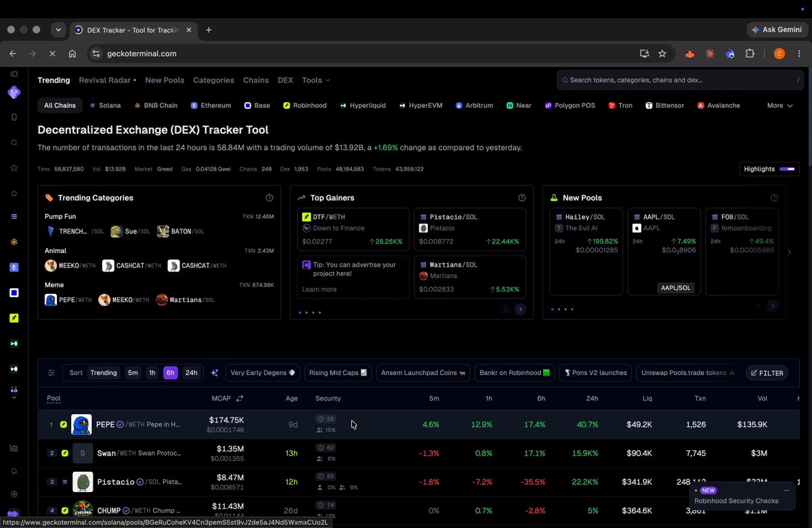Viewport: 812px width, 528px height.
Task: Expand more sidebar chains chevron
Action: pos(14,397)
